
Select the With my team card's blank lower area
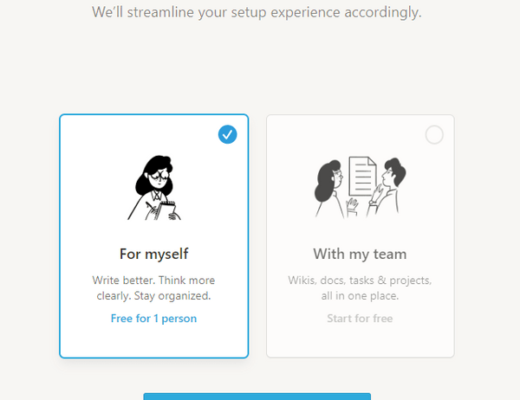[360, 342]
